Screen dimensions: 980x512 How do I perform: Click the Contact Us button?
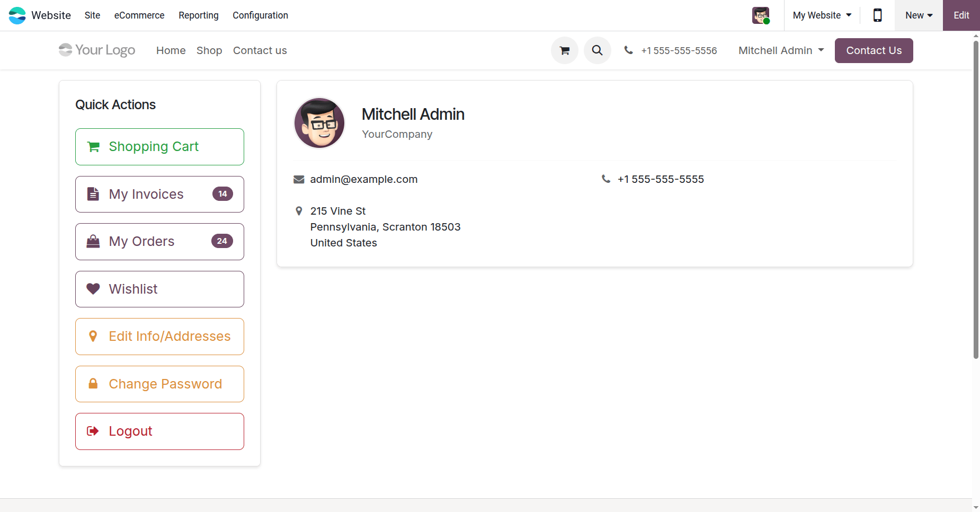874,50
